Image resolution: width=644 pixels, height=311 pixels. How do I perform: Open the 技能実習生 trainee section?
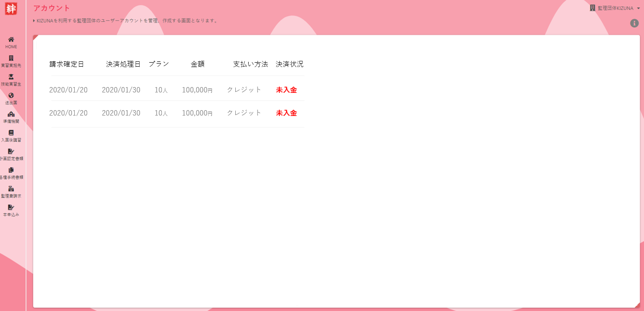point(11,80)
